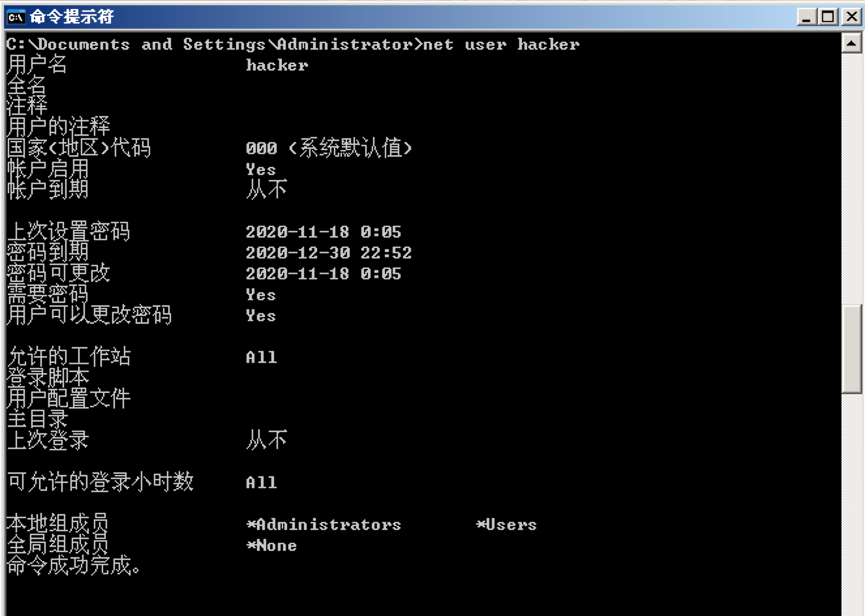865x616 pixels.
Task: Click the 帐户启用 label
Action: point(48,169)
